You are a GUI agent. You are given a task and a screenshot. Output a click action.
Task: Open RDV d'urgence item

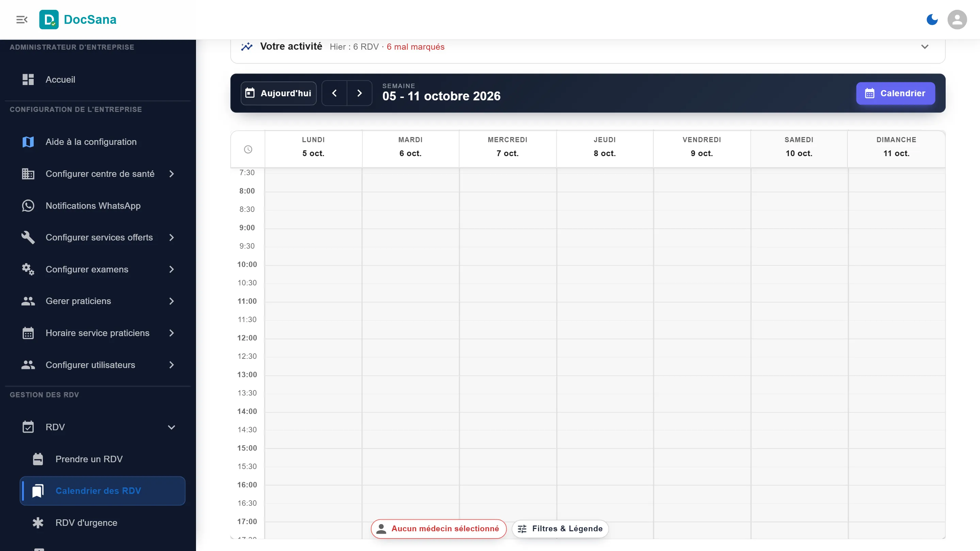[x=103, y=523]
